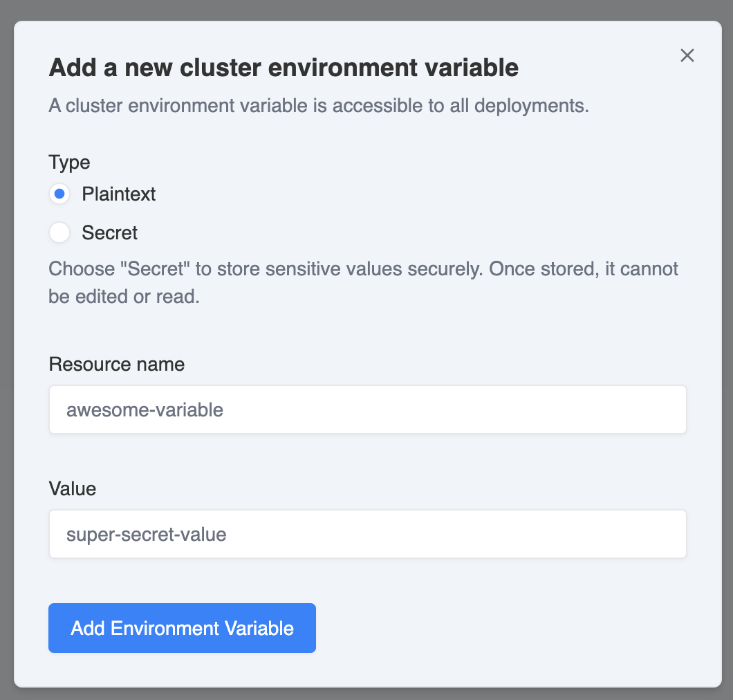The height and width of the screenshot is (700, 733).
Task: Re-select Plaintext as the variable type
Action: [59, 194]
